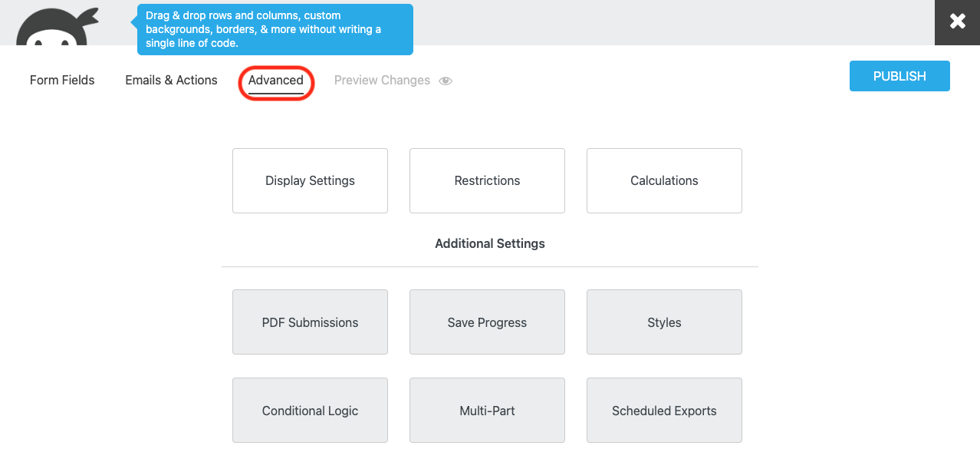The height and width of the screenshot is (472, 980).
Task: Open Scheduled Exports settings
Action: [663, 410]
